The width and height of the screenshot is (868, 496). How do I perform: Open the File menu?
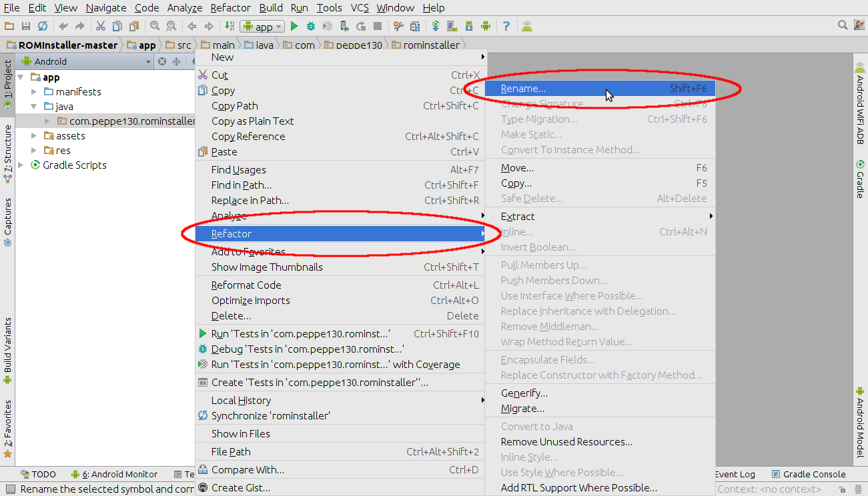point(11,8)
